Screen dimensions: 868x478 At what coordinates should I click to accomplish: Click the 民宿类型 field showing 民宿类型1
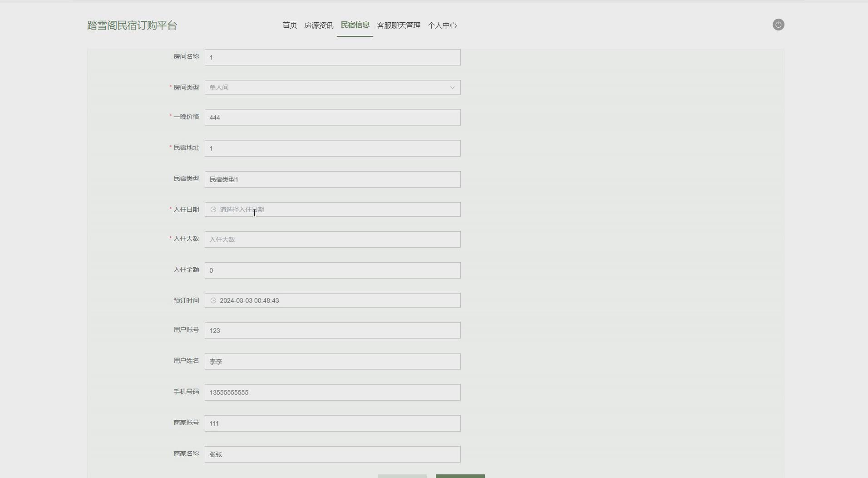pyautogui.click(x=332, y=179)
